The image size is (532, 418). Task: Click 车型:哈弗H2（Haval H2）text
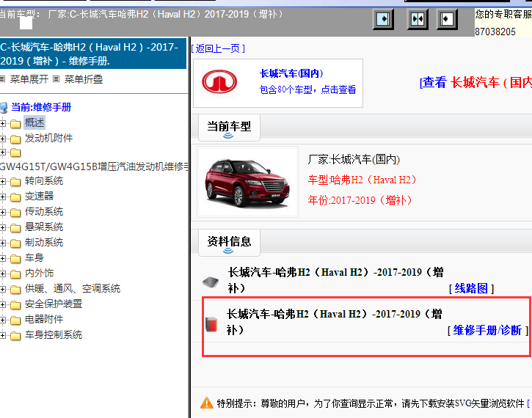click(x=362, y=180)
